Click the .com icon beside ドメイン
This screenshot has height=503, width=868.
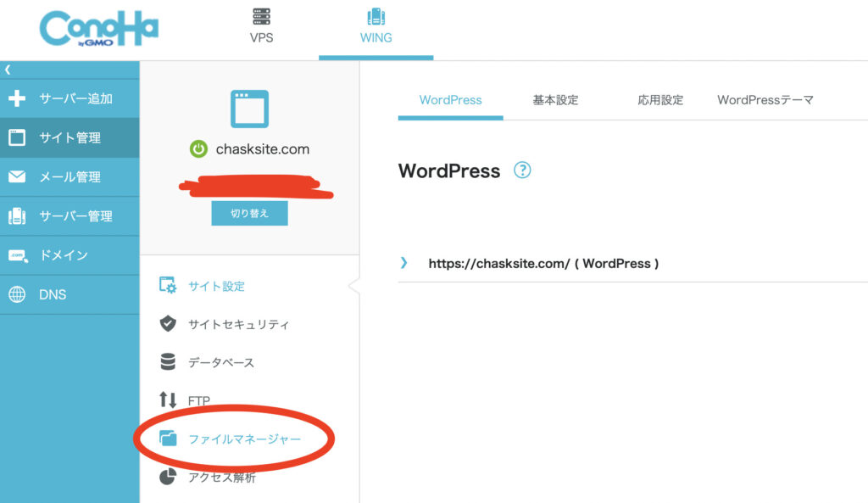(18, 255)
